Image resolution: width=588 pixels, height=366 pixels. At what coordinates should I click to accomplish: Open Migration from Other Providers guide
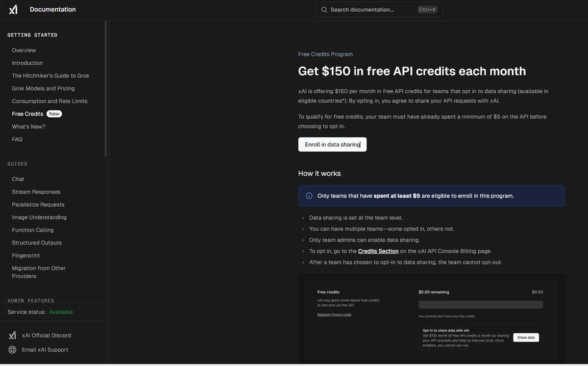pos(39,272)
